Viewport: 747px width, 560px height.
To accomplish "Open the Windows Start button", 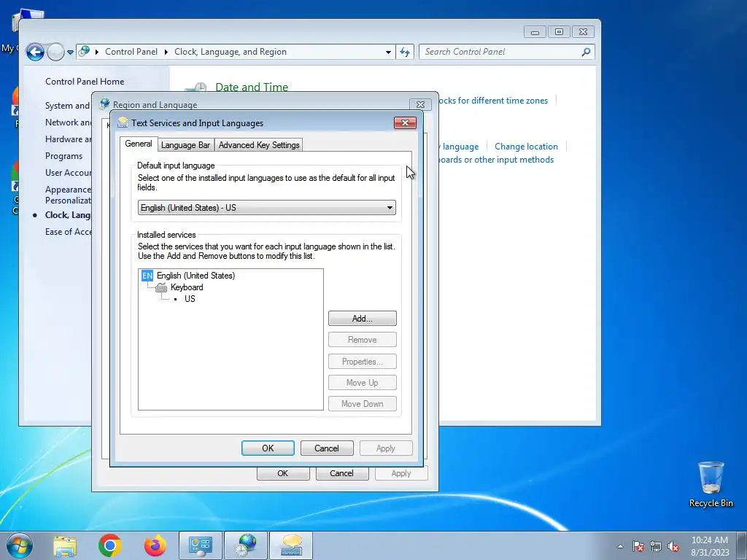I will coord(20,545).
